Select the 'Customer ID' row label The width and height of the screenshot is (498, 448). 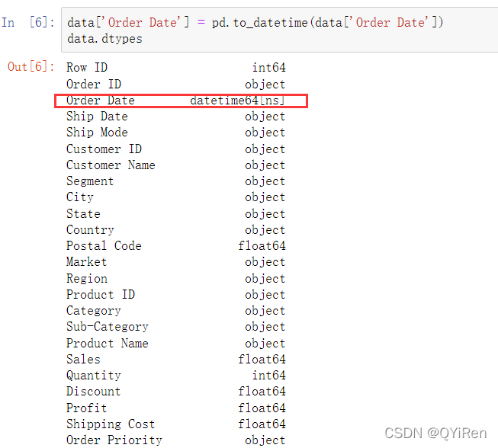coord(104,149)
